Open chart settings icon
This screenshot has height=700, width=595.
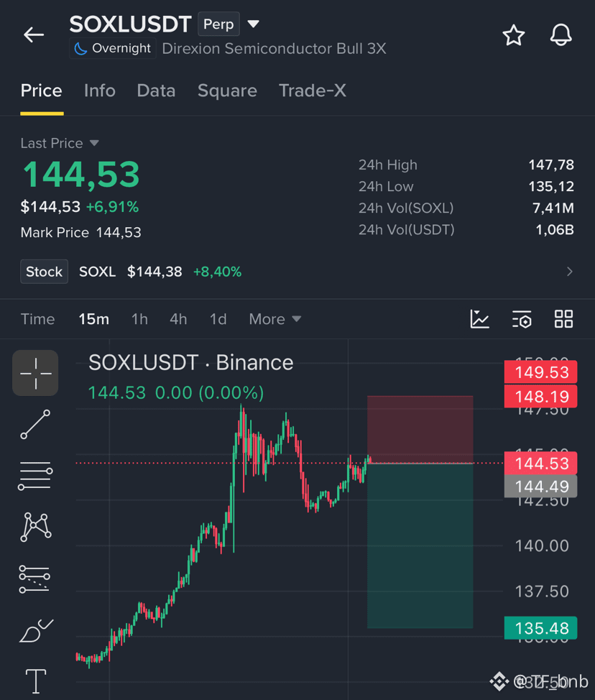tap(522, 319)
